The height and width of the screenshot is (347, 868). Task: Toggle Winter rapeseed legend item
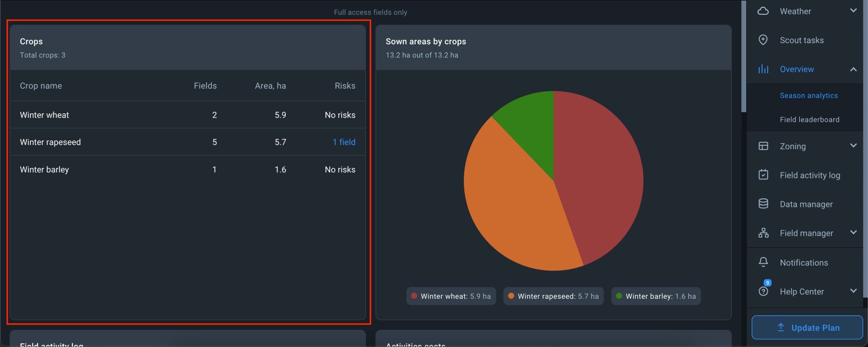(553, 296)
